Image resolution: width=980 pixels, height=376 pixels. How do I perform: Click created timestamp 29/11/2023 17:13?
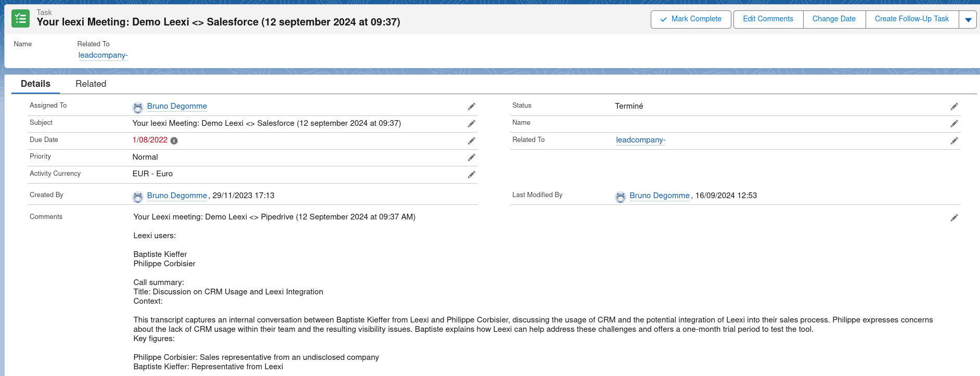point(243,196)
